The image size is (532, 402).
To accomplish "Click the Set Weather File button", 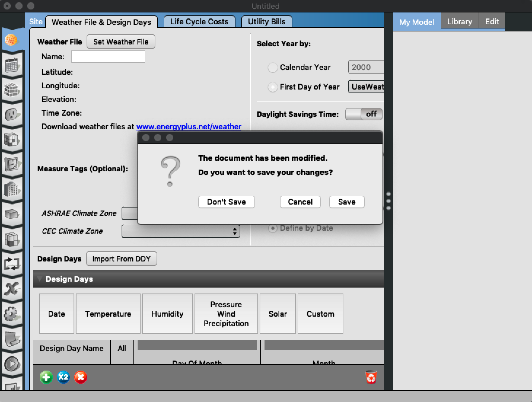I will [121, 42].
